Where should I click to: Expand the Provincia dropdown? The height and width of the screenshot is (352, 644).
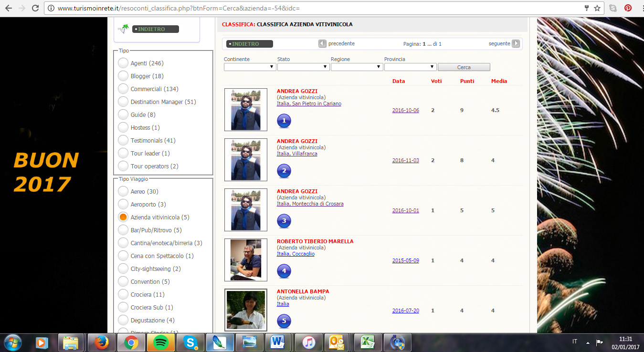click(x=410, y=67)
